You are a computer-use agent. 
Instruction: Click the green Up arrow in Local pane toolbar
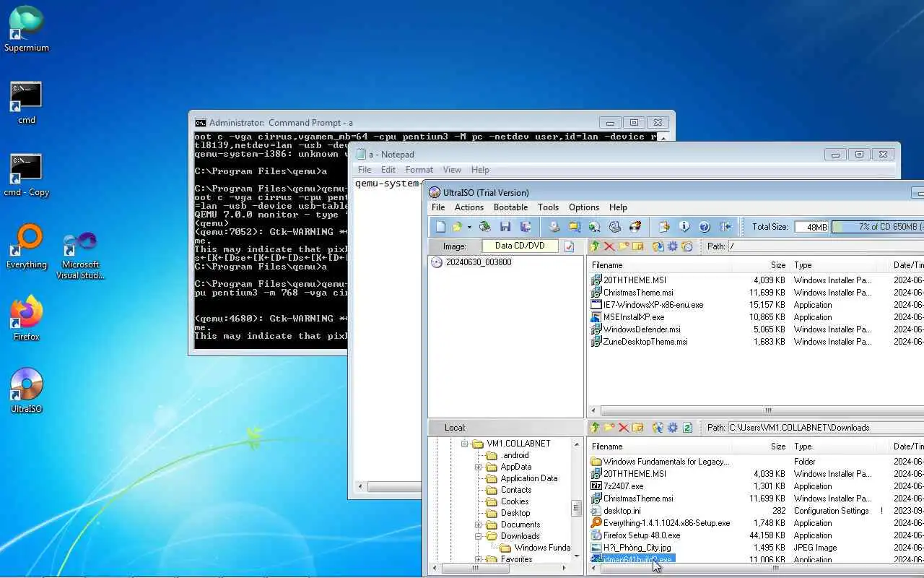click(595, 428)
